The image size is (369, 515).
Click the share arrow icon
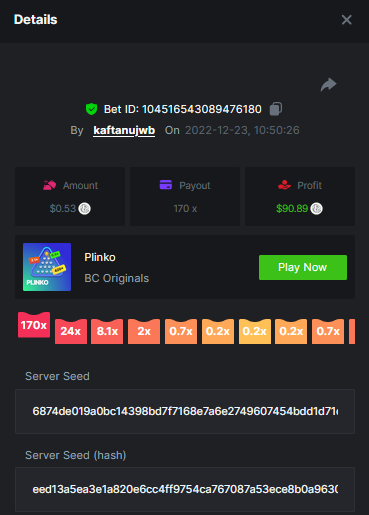pyautogui.click(x=328, y=85)
